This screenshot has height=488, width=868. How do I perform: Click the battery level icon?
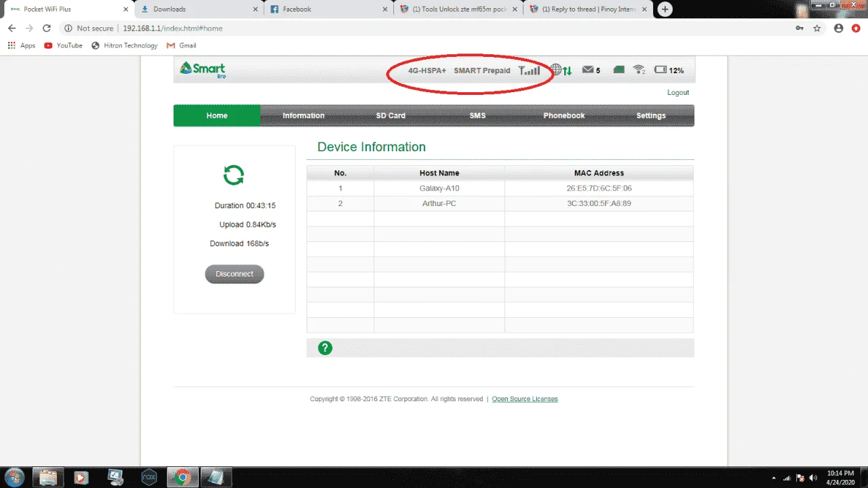point(660,70)
